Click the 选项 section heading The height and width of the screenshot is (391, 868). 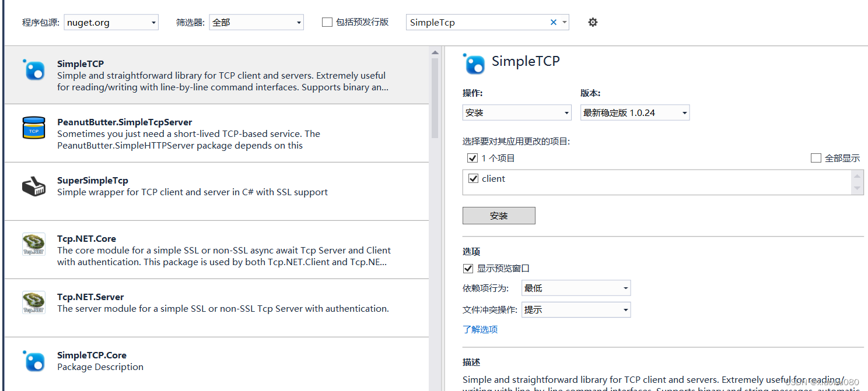[x=471, y=252]
